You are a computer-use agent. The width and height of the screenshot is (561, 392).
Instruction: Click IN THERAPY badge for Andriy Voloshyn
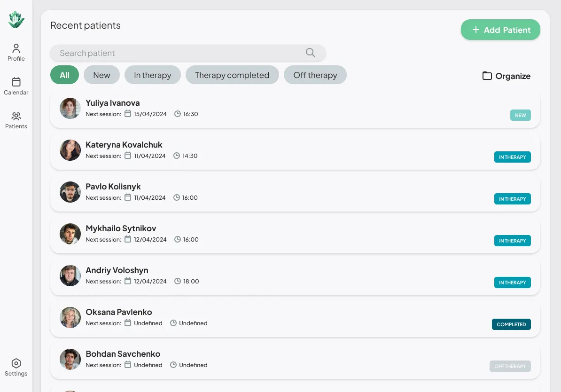512,282
